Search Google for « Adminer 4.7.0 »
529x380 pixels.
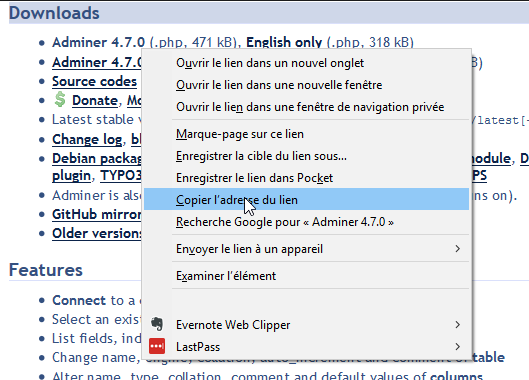(x=306, y=222)
